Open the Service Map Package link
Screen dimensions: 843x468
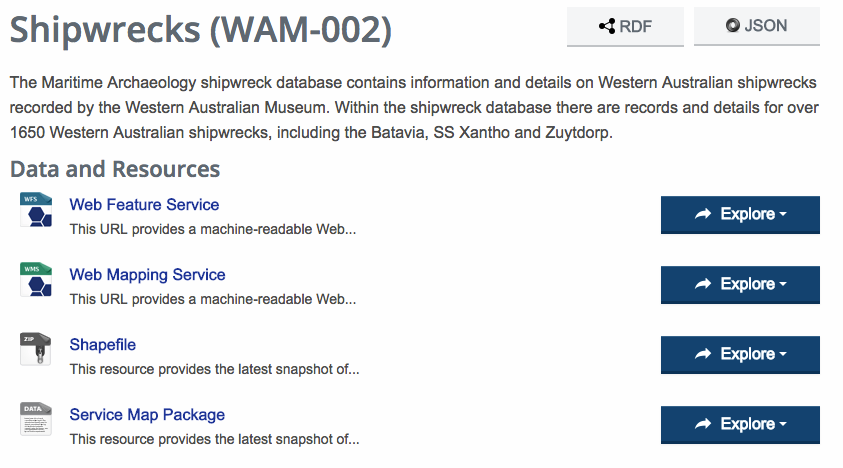coord(147,415)
